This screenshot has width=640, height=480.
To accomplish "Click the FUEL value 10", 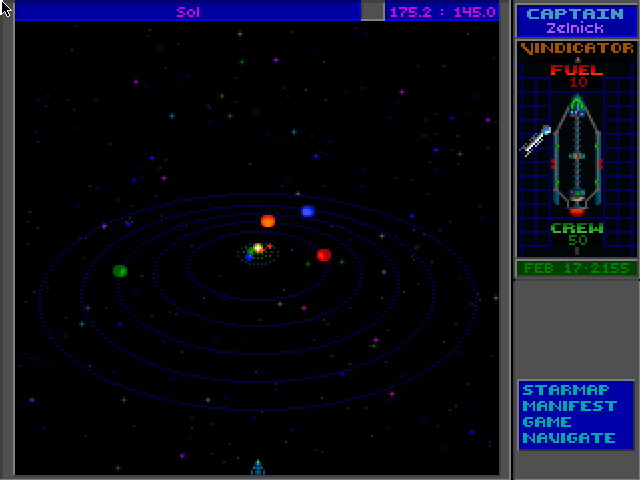I will [x=578, y=82].
